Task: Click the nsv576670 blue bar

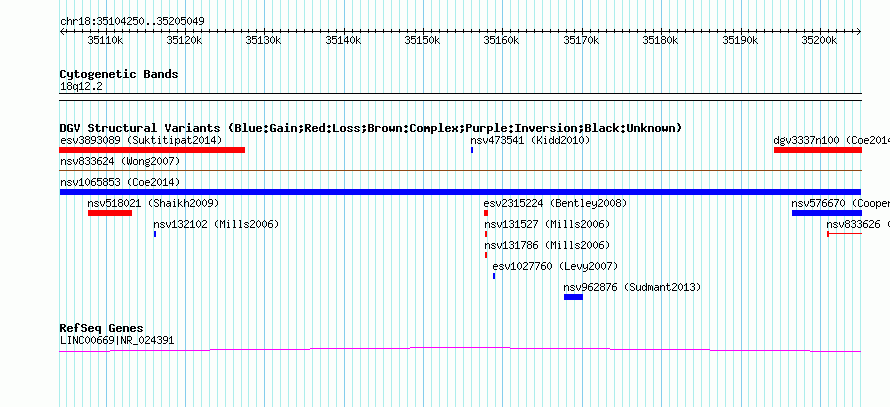Action: [x=827, y=213]
